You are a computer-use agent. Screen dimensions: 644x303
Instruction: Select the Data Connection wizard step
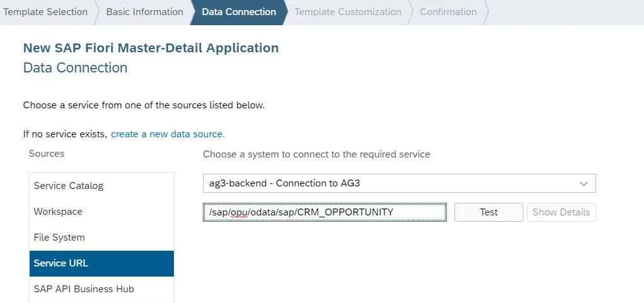238,12
